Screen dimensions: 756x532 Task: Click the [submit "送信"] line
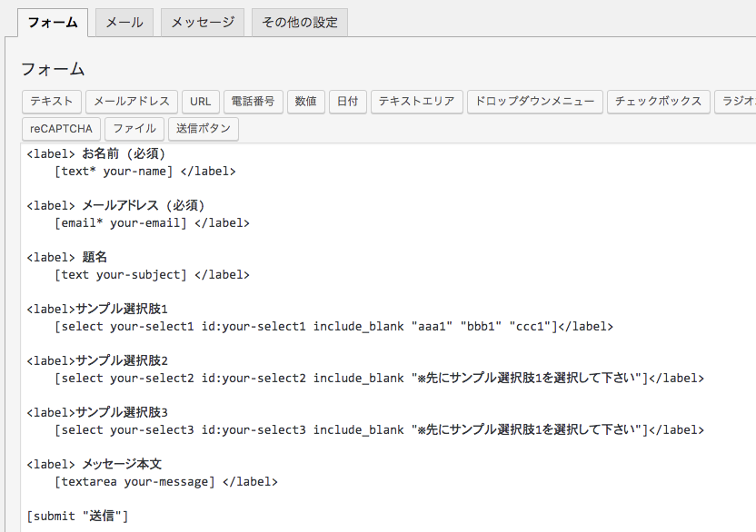point(77,516)
